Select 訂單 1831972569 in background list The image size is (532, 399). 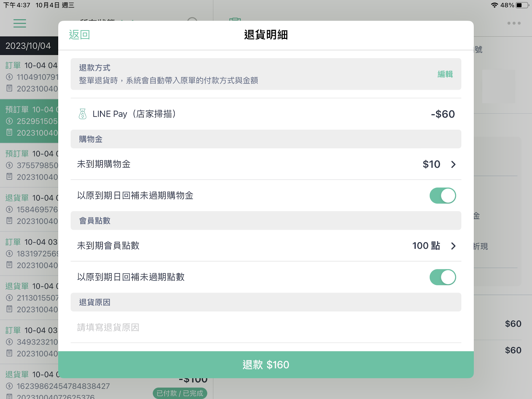click(29, 254)
